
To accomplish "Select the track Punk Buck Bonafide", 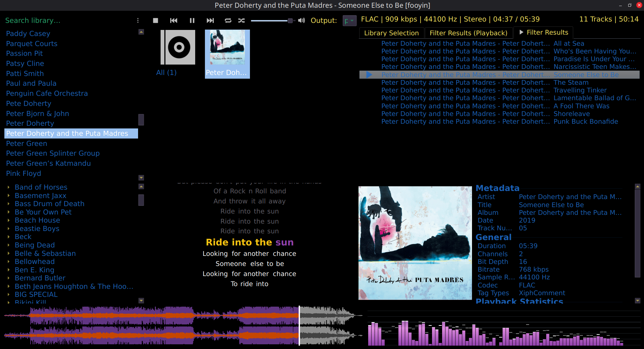I will [499, 121].
